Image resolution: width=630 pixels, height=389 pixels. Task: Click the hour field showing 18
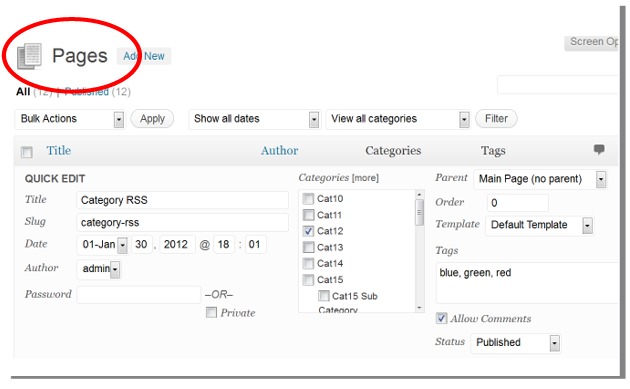point(224,244)
